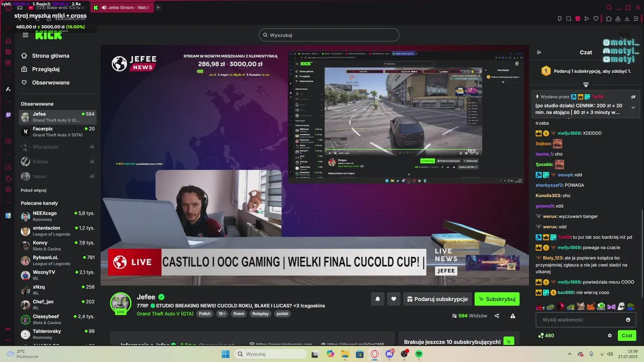Viewport: 644px width, 362px height.
Task: Toggle notification bell for Jefee
Action: pos(377,299)
